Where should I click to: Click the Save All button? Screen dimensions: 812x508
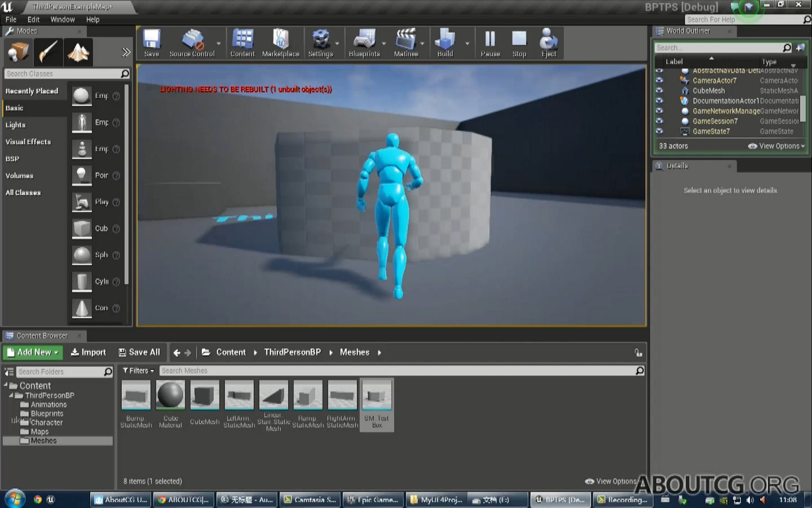click(139, 352)
